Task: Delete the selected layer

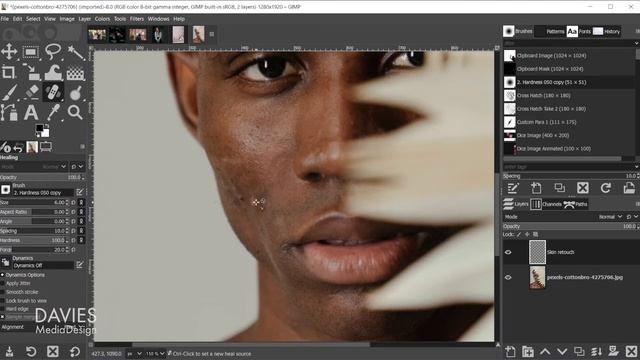Action: pyautogui.click(x=631, y=351)
